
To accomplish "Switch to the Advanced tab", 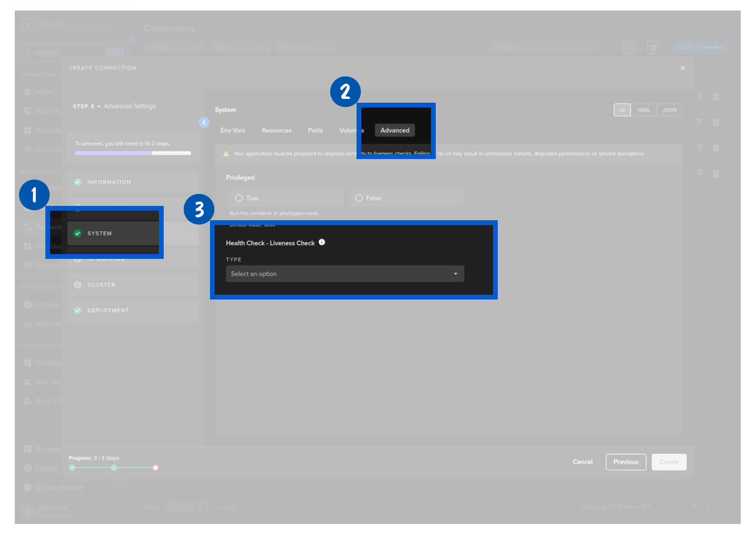I will pos(395,130).
